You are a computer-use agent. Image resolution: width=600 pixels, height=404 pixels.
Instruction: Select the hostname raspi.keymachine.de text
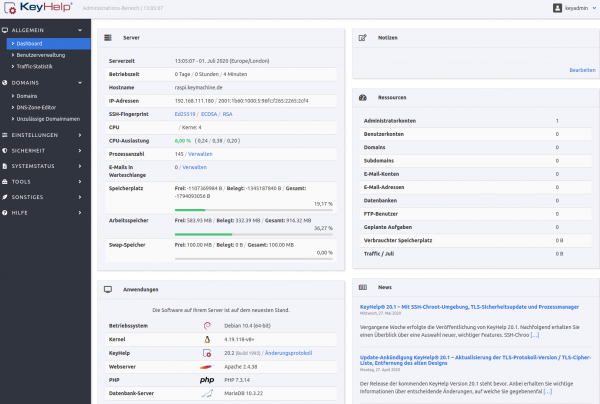pyautogui.click(x=199, y=88)
